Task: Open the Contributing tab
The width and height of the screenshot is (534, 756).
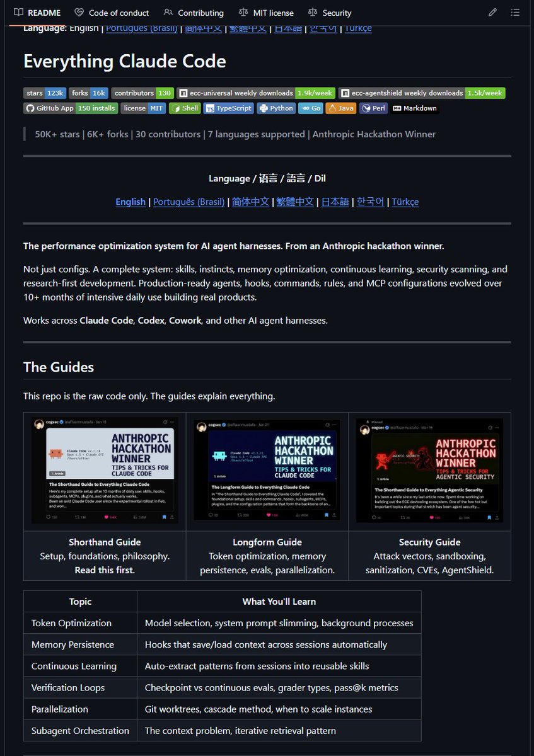Action: (x=194, y=13)
